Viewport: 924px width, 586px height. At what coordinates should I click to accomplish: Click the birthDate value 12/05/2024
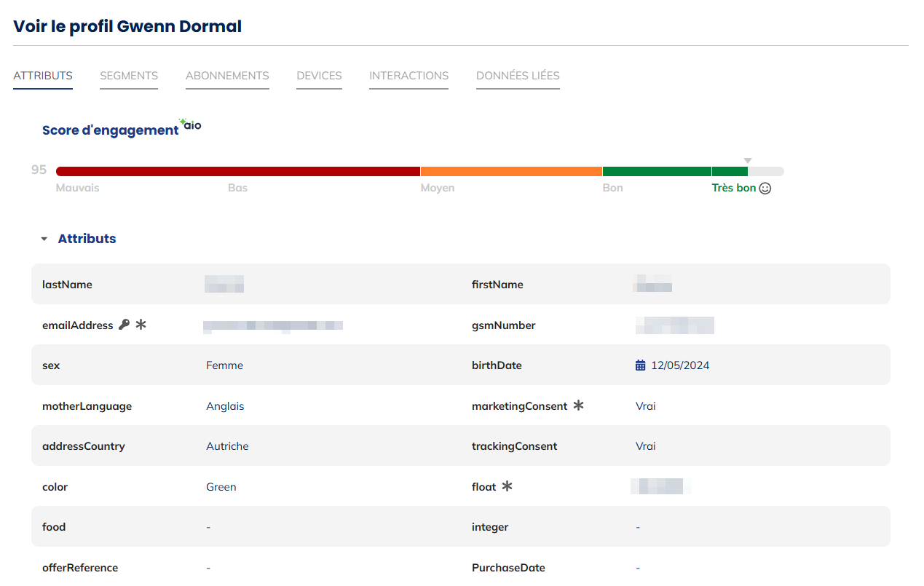pos(680,365)
